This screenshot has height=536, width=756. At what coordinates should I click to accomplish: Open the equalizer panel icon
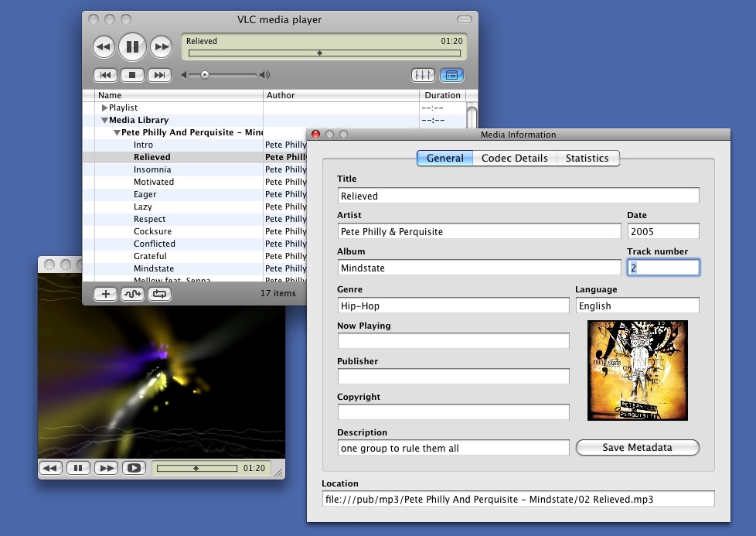pyautogui.click(x=423, y=75)
